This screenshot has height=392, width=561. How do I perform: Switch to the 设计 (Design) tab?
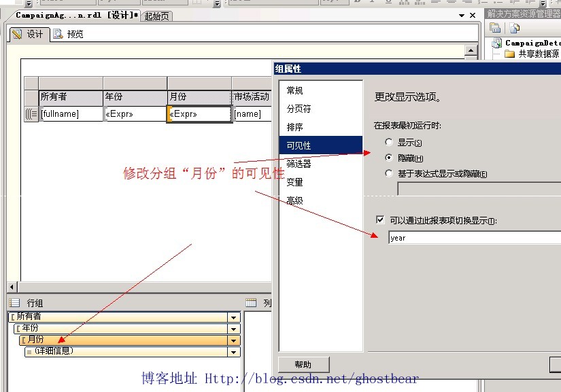click(x=29, y=34)
